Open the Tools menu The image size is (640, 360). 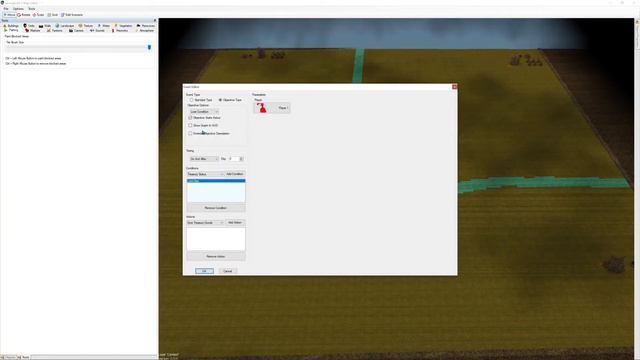[31, 9]
